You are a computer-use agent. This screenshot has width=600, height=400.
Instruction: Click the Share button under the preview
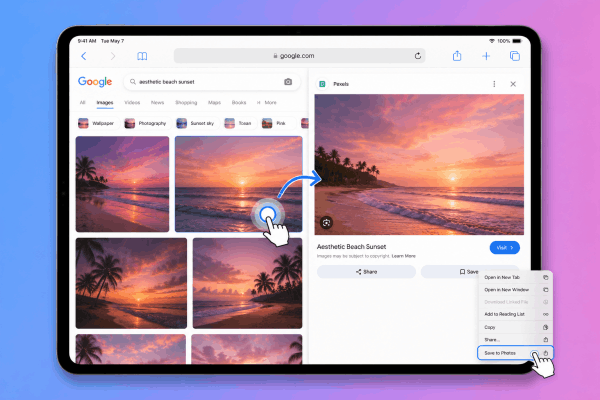(x=366, y=272)
